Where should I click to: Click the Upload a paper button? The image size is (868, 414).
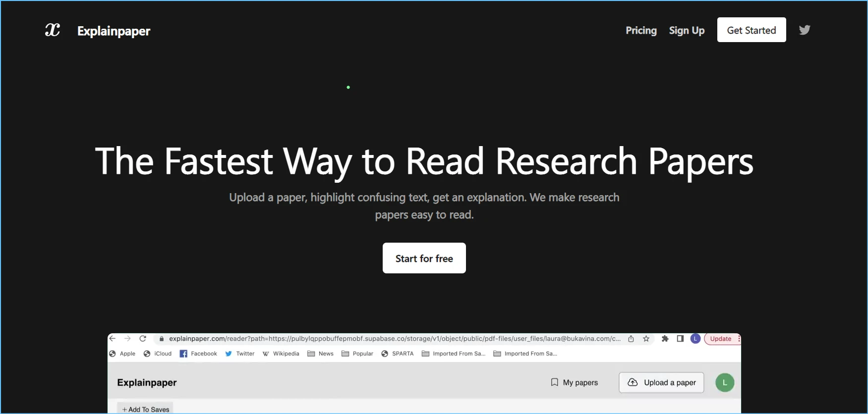pyautogui.click(x=661, y=382)
